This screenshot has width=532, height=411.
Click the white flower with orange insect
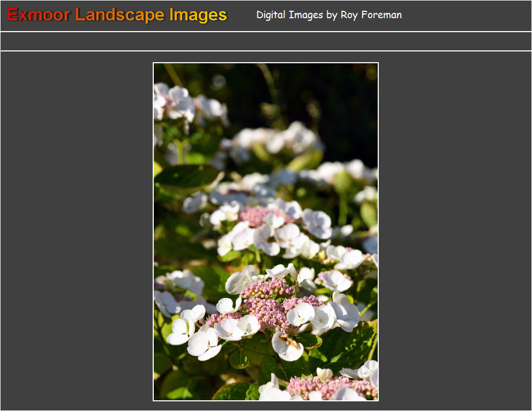(x=287, y=345)
